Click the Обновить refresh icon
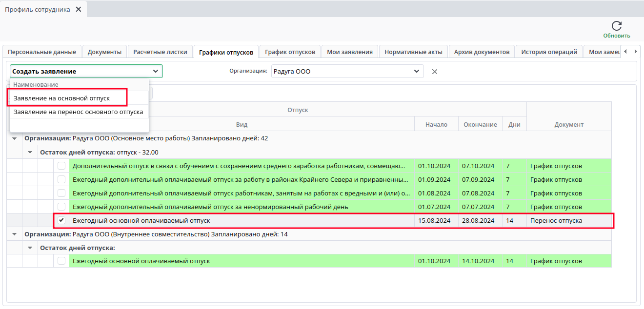Image resolution: width=644 pixels, height=309 pixels. coord(617,26)
